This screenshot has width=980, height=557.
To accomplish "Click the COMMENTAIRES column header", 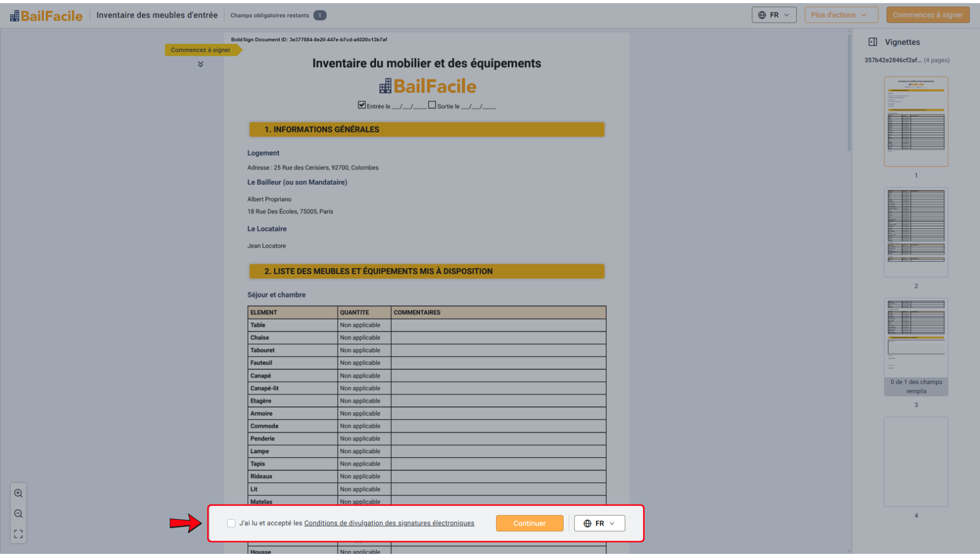I will point(417,313).
